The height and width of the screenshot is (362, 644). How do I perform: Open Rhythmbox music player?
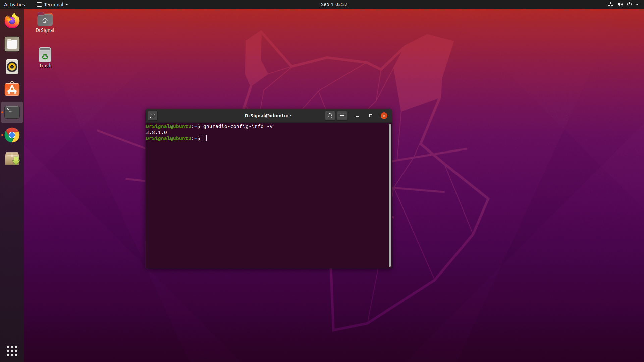pyautogui.click(x=12, y=67)
